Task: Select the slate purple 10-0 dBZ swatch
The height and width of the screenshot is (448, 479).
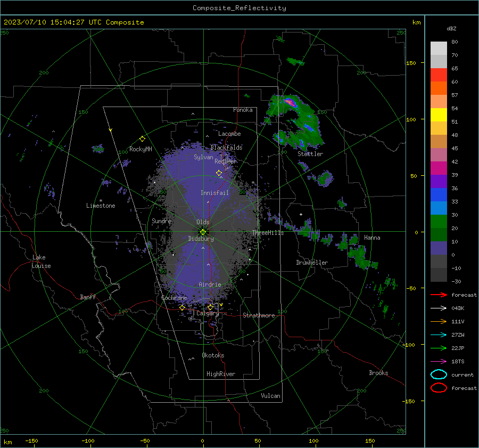Action: pos(439,248)
